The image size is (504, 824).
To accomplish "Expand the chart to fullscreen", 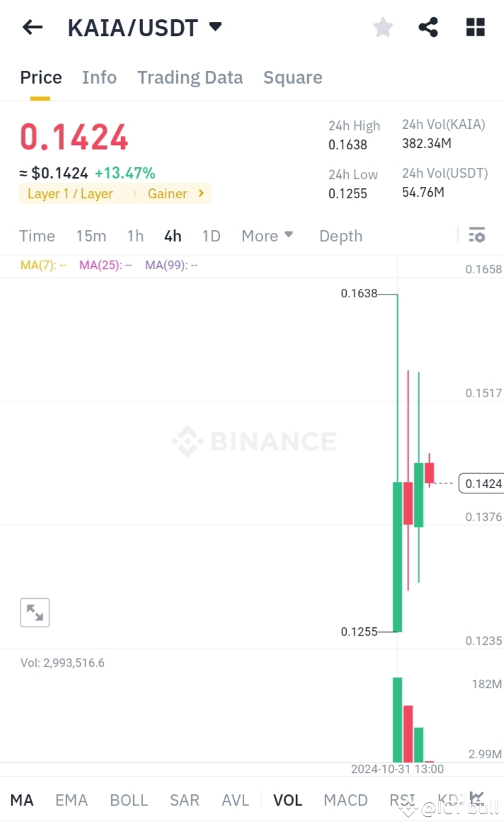I will pyautogui.click(x=35, y=612).
